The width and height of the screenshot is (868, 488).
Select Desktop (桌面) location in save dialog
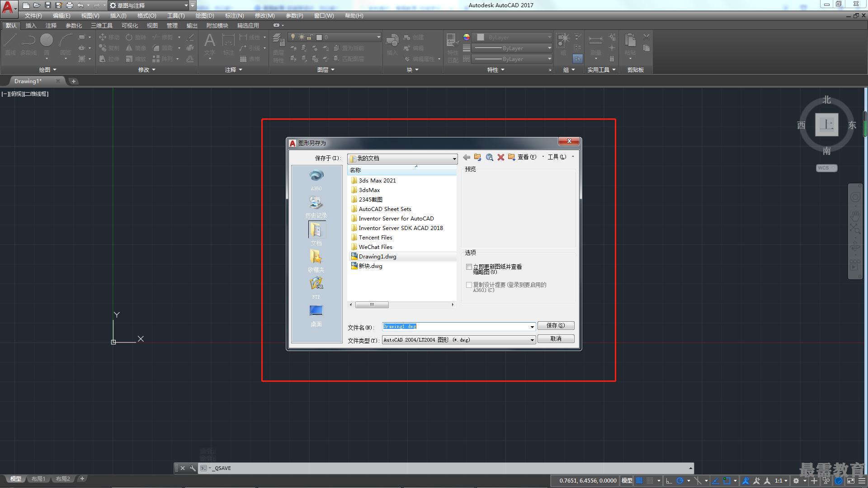(316, 315)
